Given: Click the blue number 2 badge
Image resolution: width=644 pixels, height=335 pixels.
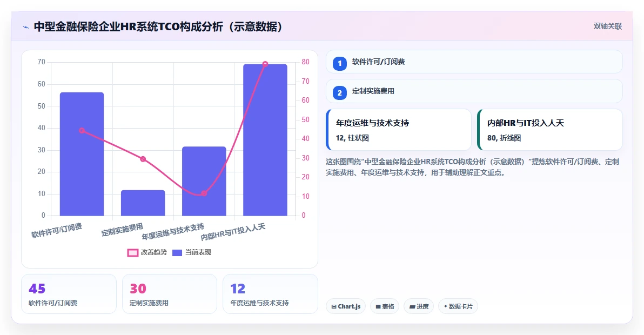Looking at the screenshot, I should point(340,93).
